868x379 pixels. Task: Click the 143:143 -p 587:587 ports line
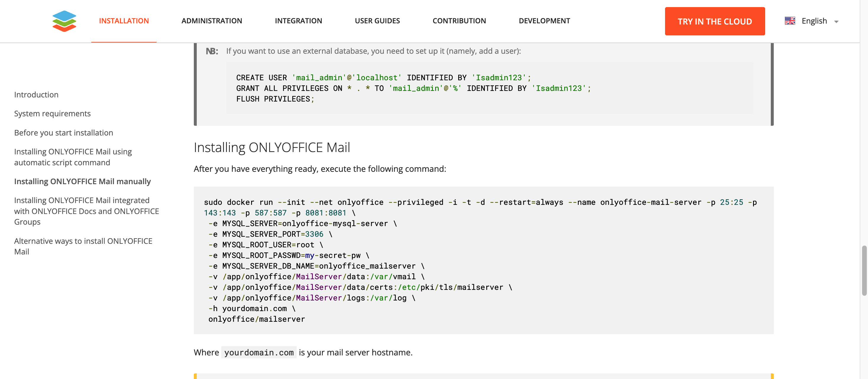pos(279,213)
